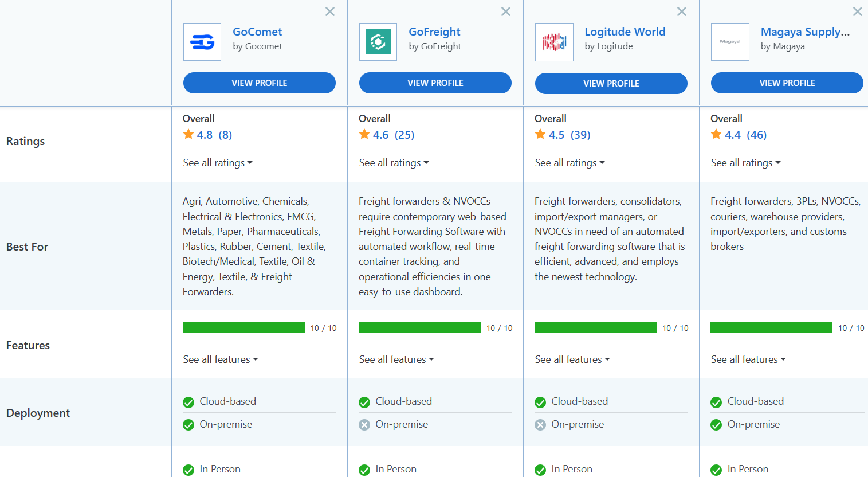Click Magaya In Person check icon
Screen dimensions: 868x477
click(x=716, y=470)
